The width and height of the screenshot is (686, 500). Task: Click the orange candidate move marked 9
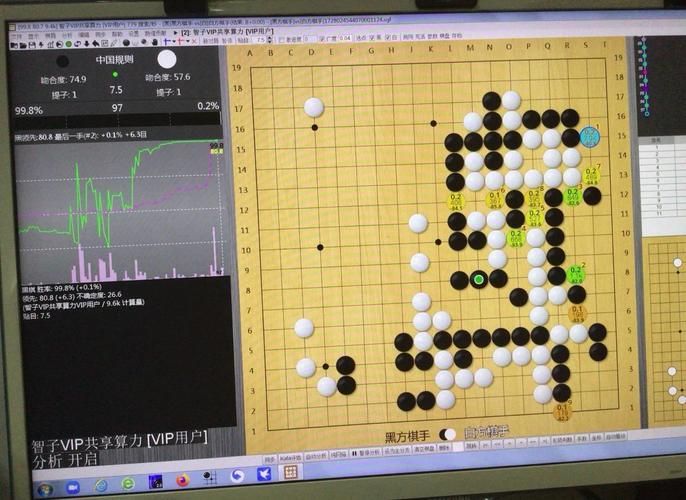562,412
